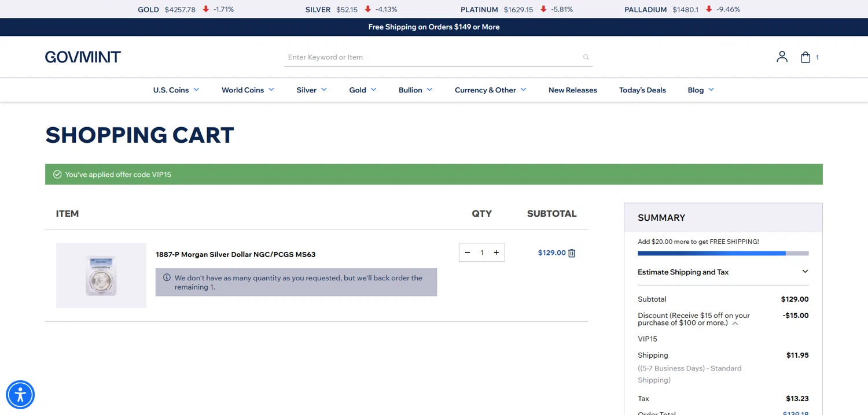Click the search magnifier icon
This screenshot has height=415, width=868.
point(586,57)
